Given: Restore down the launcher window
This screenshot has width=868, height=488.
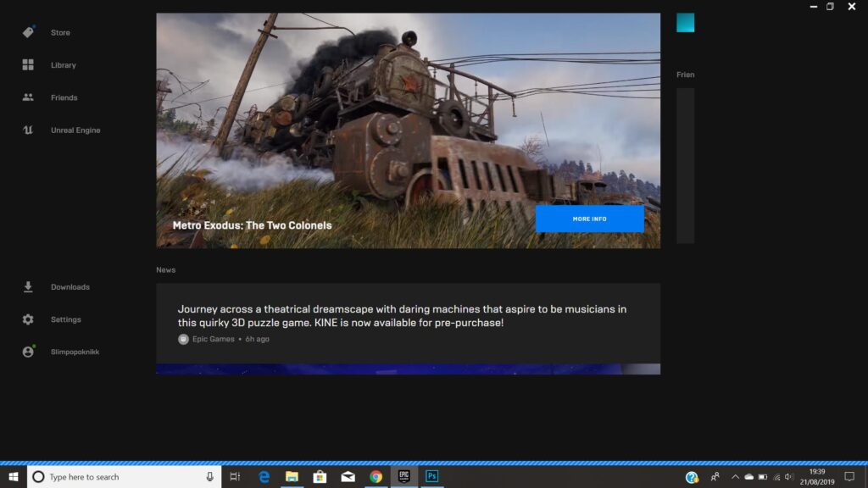Looking at the screenshot, I should coord(831,7).
